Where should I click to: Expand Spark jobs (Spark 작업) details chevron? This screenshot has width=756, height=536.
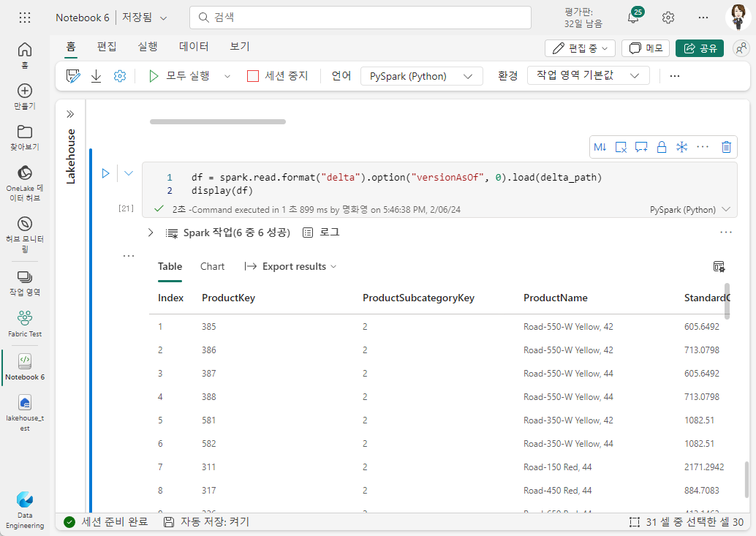tap(151, 233)
